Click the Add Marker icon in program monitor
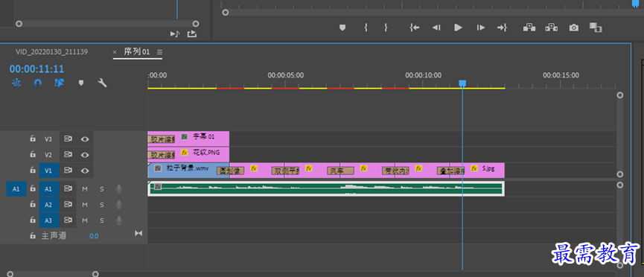Image resolution: width=644 pixels, height=277 pixels. [x=342, y=28]
